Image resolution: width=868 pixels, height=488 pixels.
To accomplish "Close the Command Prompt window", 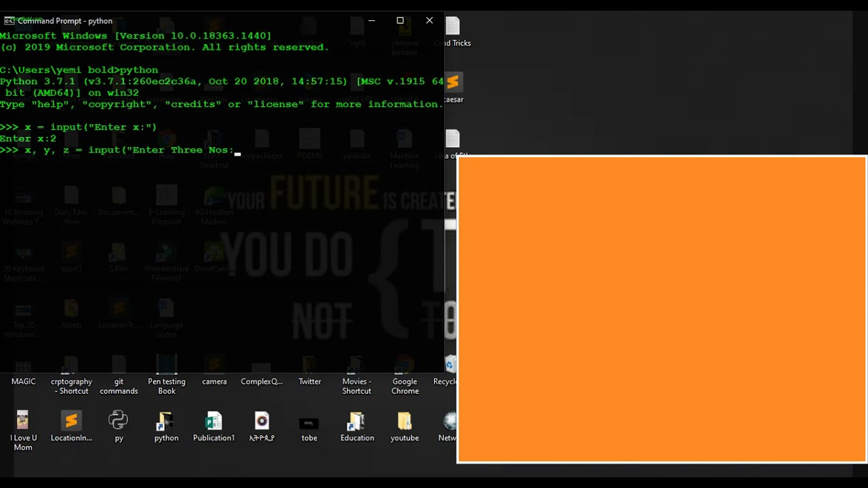I will click(429, 21).
